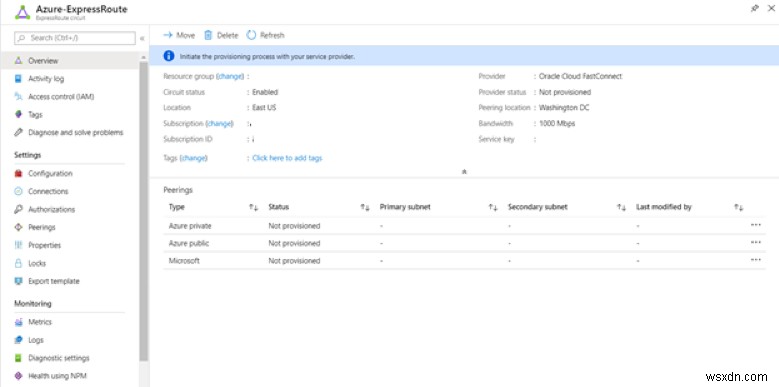Click the Tags change link
Image resolution: width=779 pixels, height=387 pixels.
193,158
